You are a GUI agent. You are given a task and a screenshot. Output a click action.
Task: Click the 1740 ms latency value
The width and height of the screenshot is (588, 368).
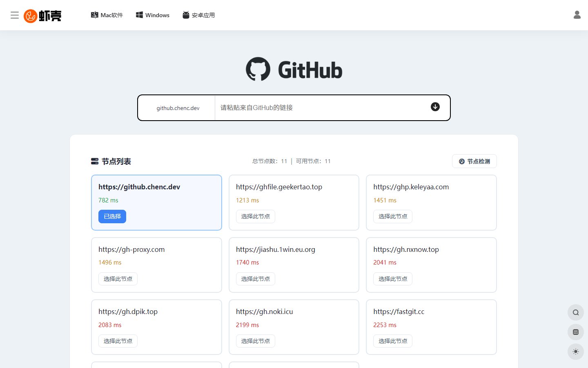coord(247,263)
